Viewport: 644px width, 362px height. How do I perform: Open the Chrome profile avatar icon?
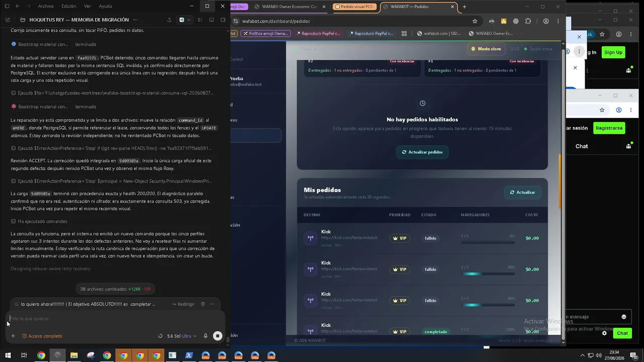point(546,21)
